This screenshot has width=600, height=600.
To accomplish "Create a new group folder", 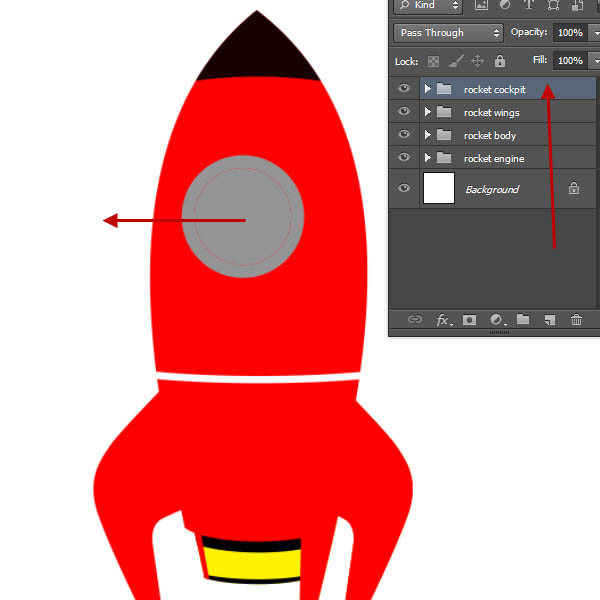I will (523, 320).
